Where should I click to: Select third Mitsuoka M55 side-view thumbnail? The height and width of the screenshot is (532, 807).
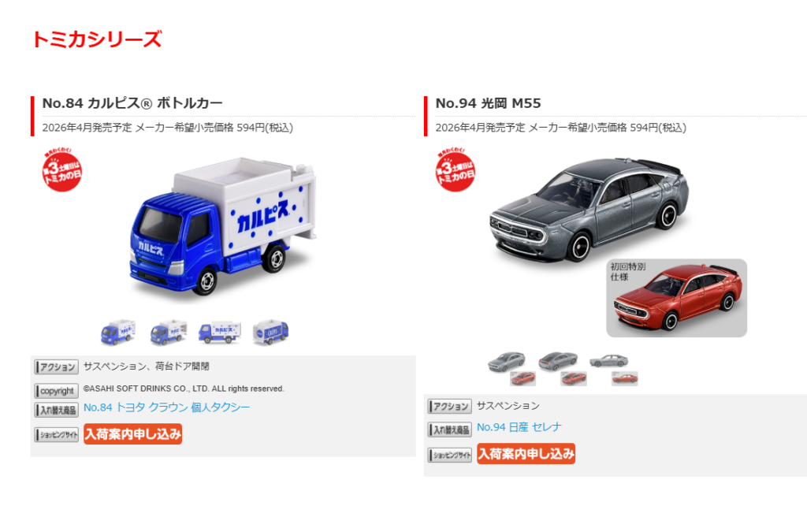(613, 370)
